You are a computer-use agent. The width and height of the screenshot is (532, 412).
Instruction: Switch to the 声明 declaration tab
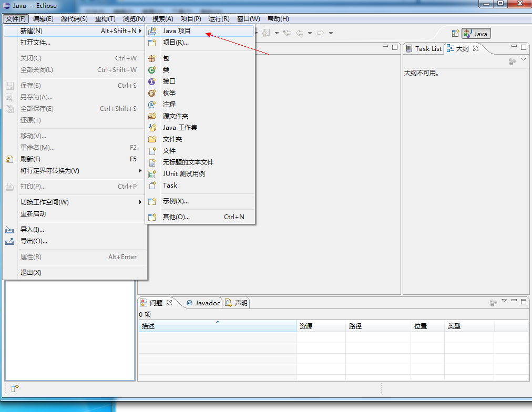tap(237, 303)
